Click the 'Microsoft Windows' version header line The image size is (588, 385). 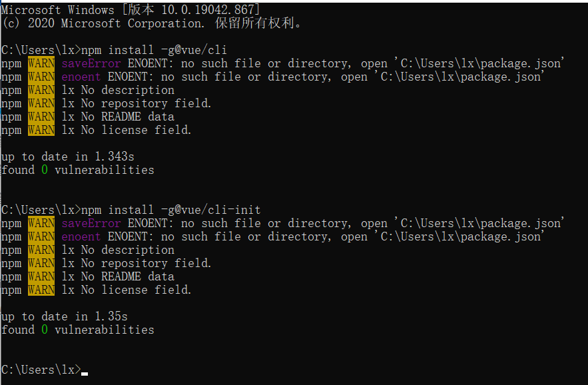pos(131,10)
